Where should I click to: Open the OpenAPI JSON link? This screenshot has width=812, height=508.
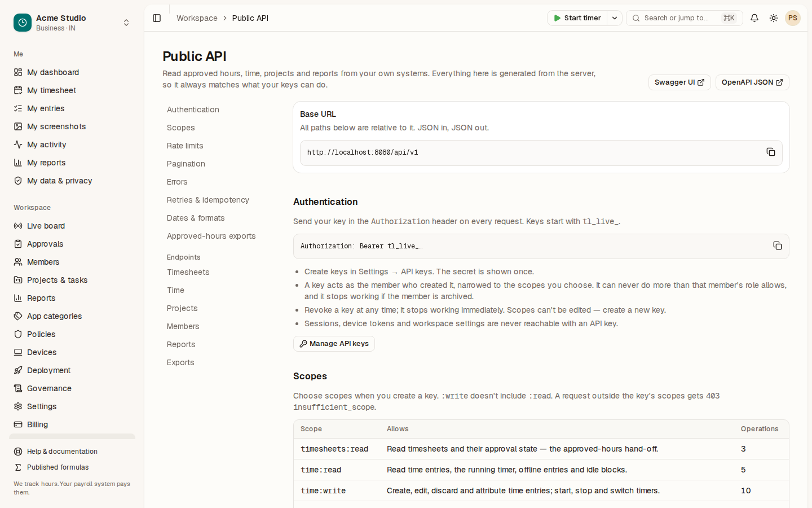point(752,82)
